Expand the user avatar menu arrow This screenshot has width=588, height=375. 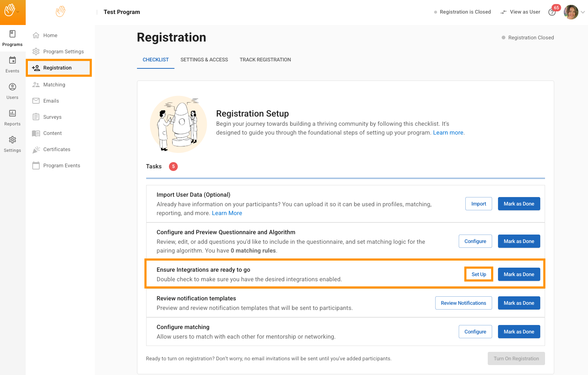pyautogui.click(x=583, y=12)
